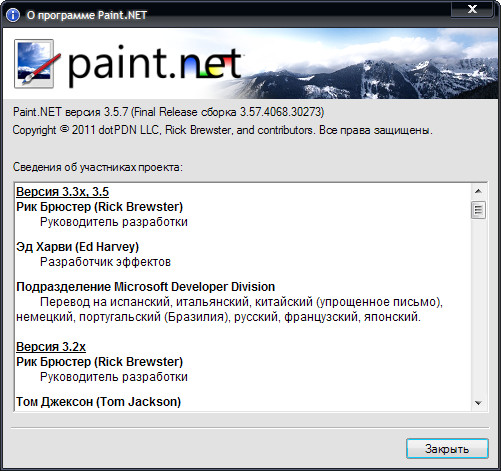Click the 'Версия 3.3x, 3.5' heading
Image resolution: width=501 pixels, height=471 pixels.
coord(62,192)
